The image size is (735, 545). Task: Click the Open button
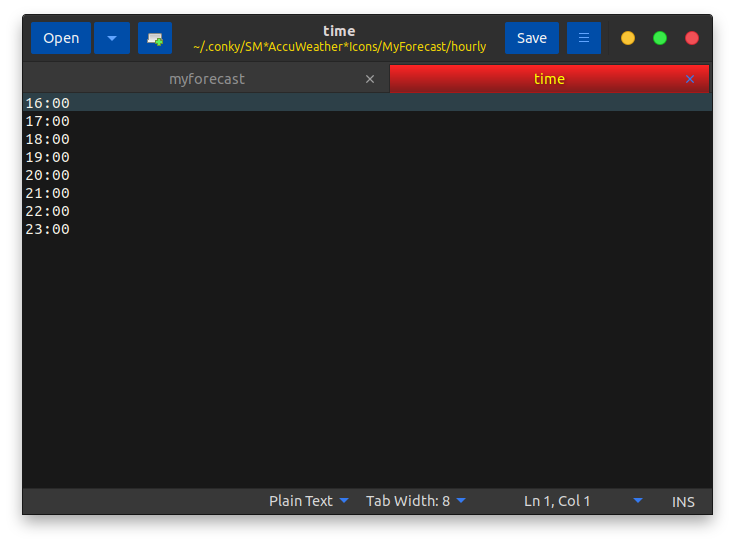coord(61,38)
